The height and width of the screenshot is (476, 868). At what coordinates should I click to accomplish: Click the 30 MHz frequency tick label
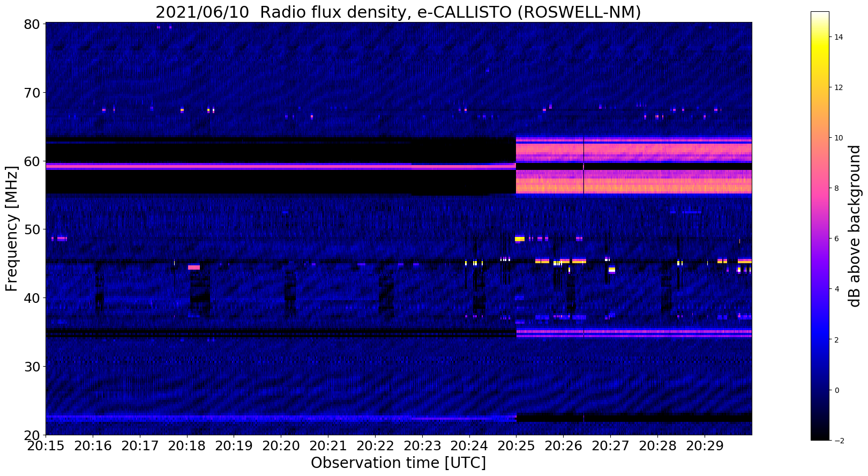coord(33,366)
